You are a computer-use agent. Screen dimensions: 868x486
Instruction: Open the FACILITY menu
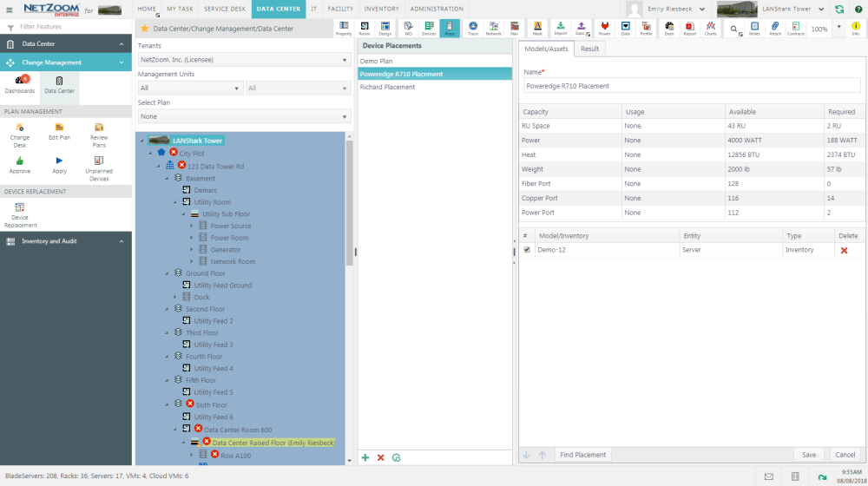[340, 9]
